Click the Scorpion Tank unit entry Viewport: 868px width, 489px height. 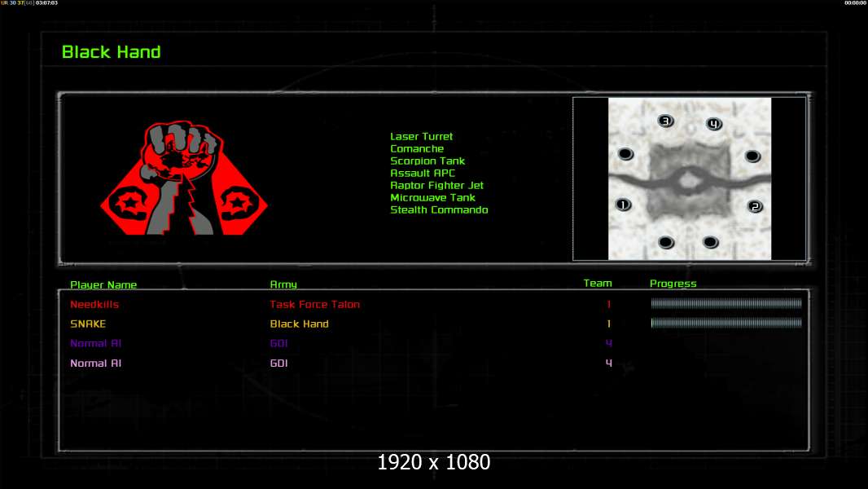(x=427, y=161)
